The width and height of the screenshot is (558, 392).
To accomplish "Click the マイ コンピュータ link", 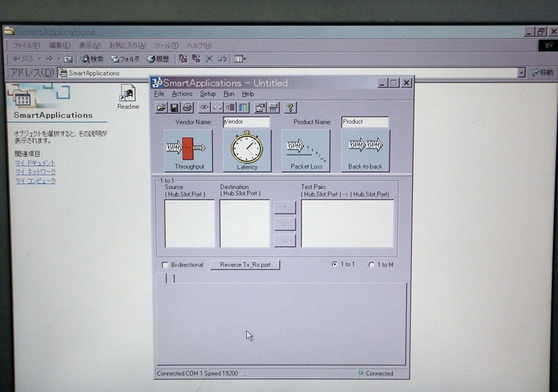I will coord(35,181).
